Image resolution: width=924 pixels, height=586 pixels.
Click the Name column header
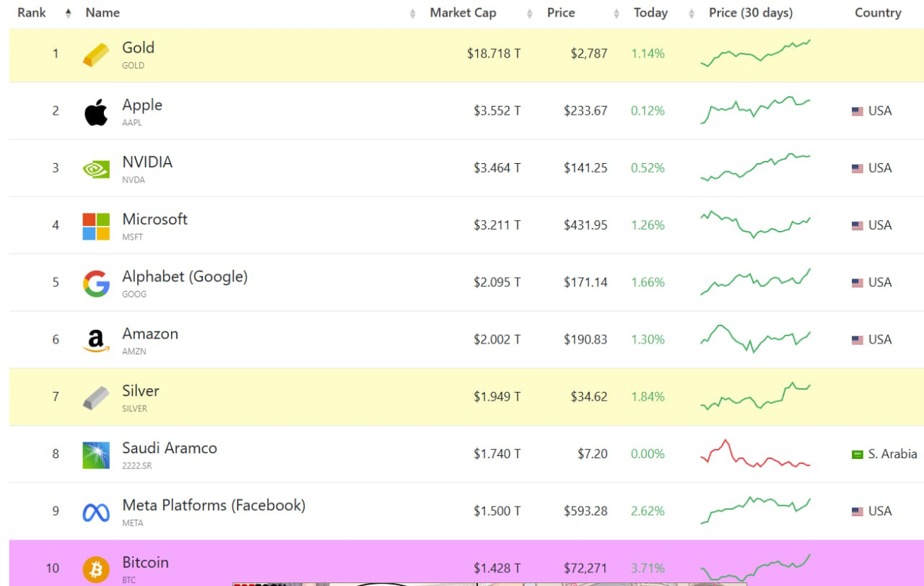[103, 13]
